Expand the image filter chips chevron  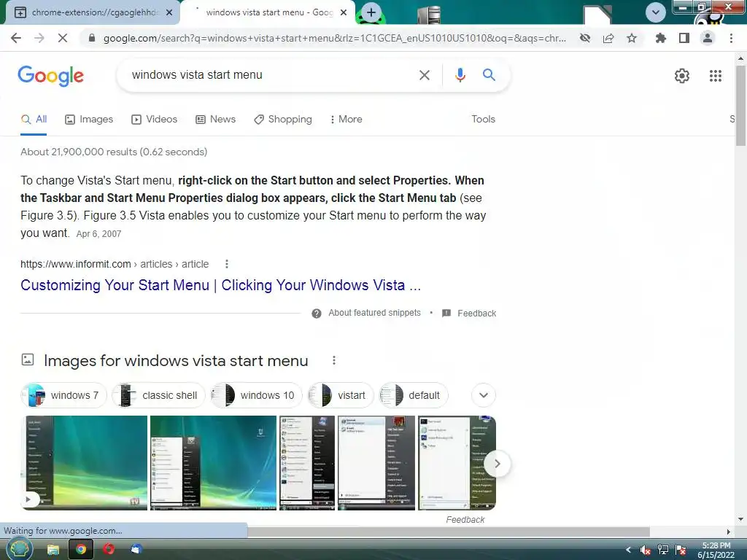484,395
